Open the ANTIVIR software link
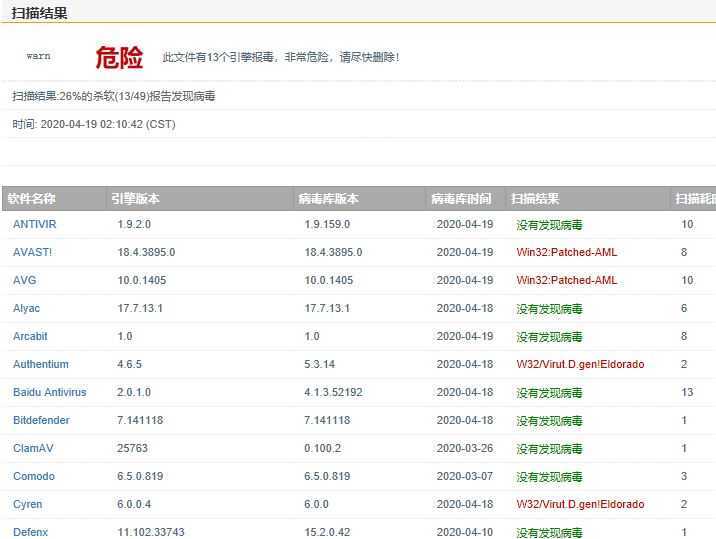Viewport: 716px width, 539px height. (35, 224)
